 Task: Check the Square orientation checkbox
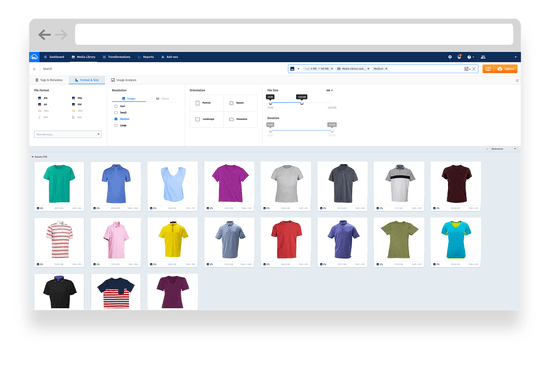click(231, 103)
